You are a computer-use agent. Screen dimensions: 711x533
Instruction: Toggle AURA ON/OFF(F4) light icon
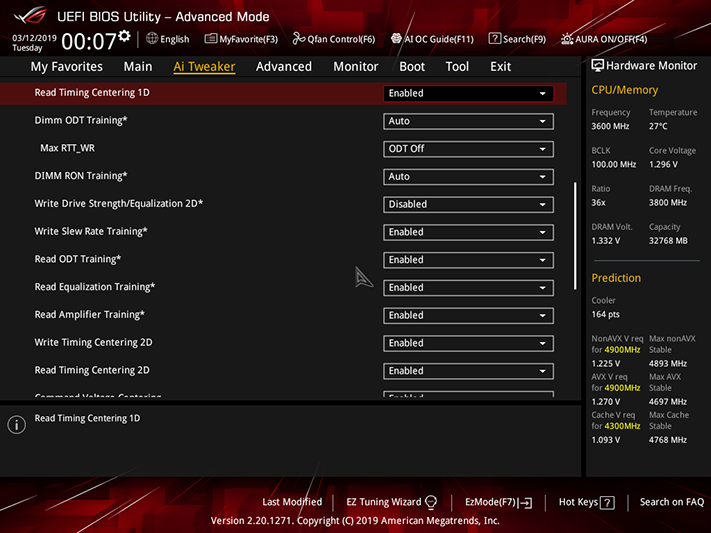pos(567,39)
